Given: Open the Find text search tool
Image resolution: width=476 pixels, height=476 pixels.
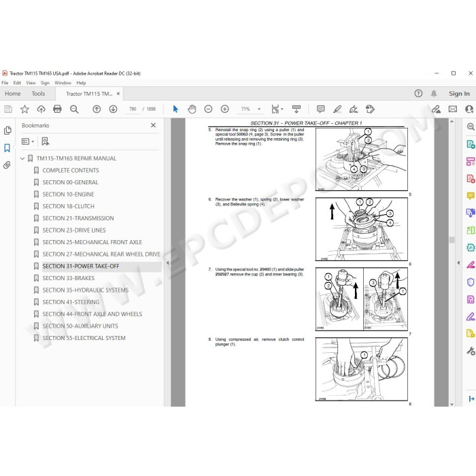Looking at the screenshot, I should 74,109.
